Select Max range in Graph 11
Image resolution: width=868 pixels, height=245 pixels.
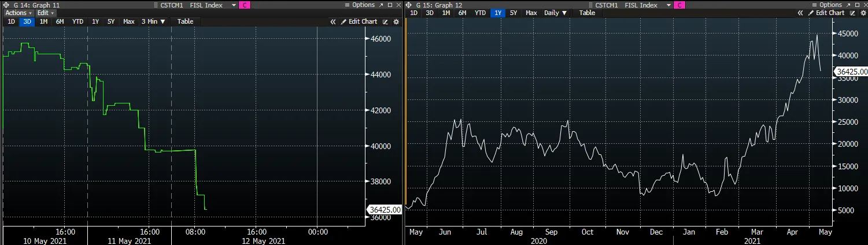129,21
